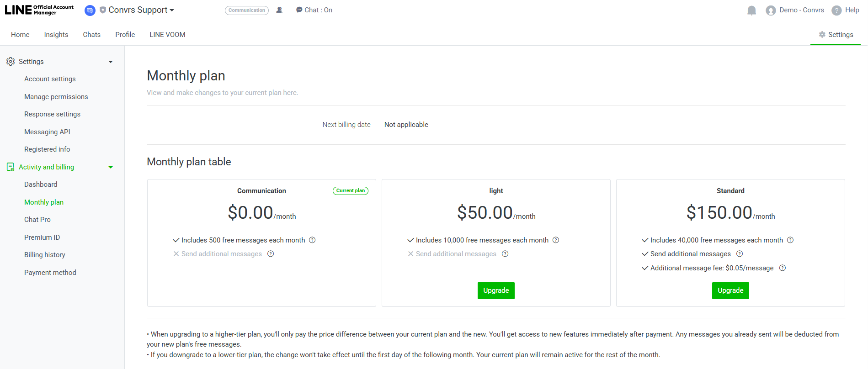Open the Help question mark icon
This screenshot has height=369, width=868.
(836, 11)
